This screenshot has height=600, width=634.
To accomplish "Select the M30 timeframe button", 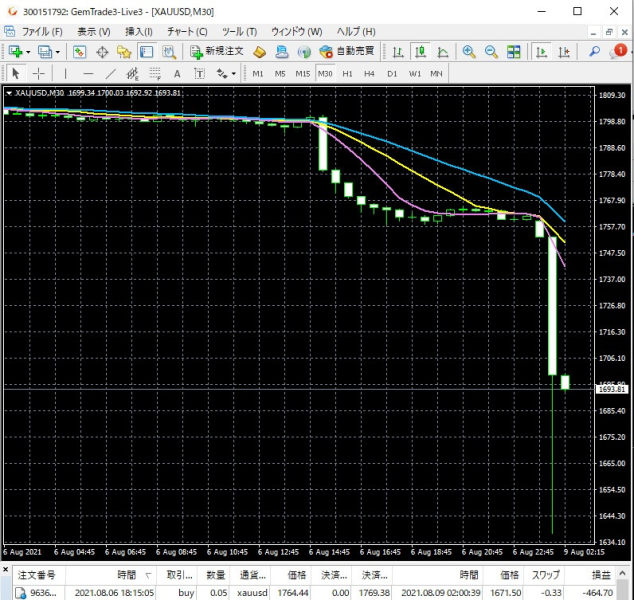I will coord(325,74).
